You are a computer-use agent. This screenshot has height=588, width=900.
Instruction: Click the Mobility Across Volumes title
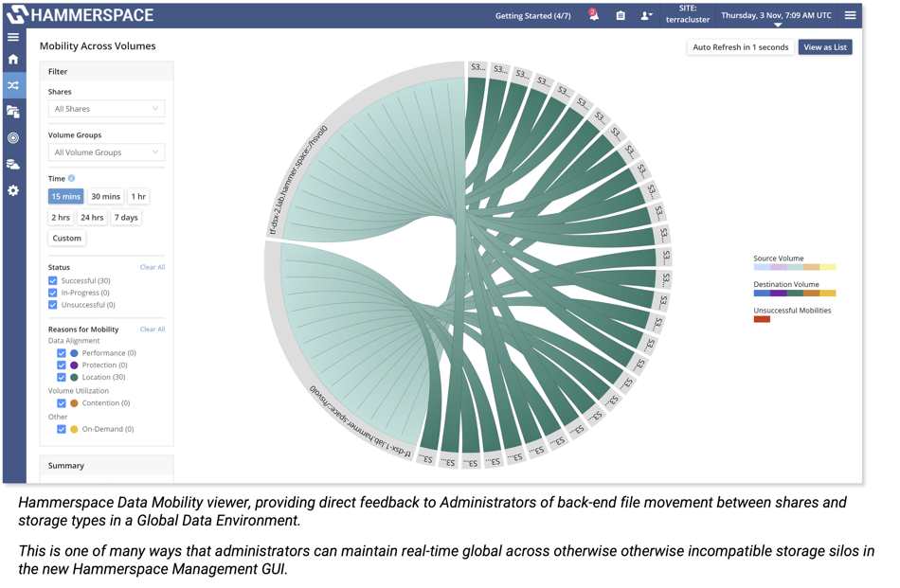tap(98, 45)
